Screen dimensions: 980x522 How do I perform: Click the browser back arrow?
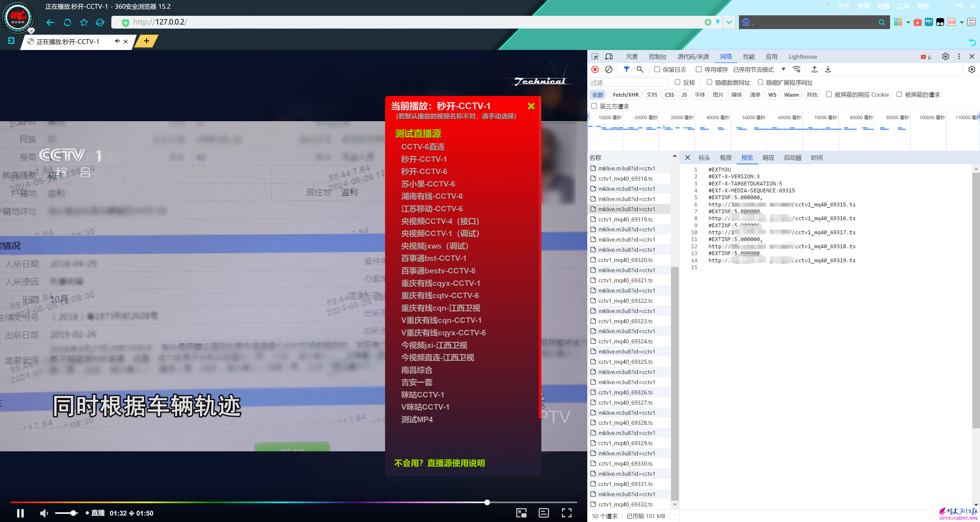pyautogui.click(x=50, y=22)
